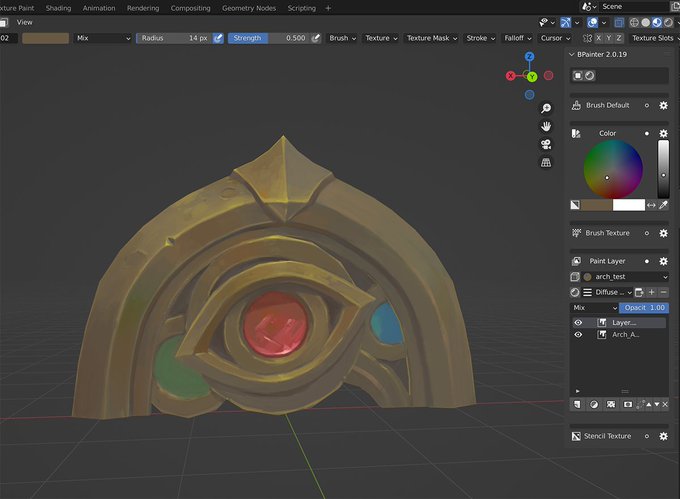Switch to rendered viewport shading
Viewport: 680px width, 499px height.
669,23
